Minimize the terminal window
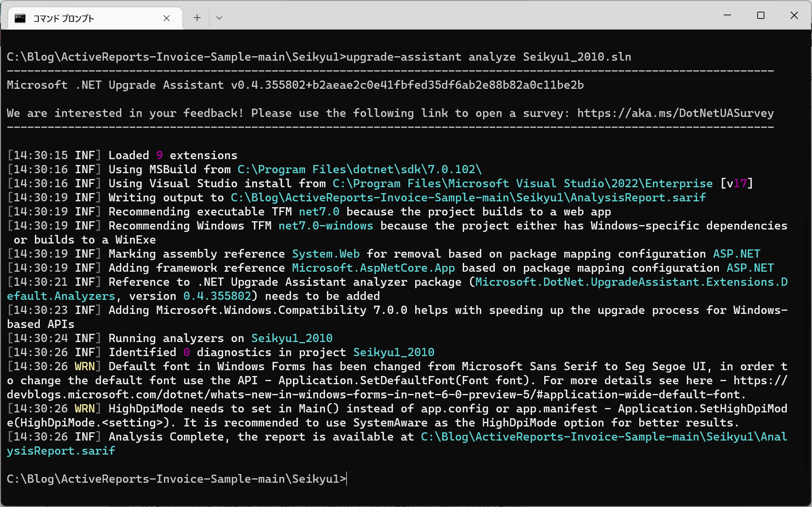This screenshot has height=507, width=812. point(727,16)
